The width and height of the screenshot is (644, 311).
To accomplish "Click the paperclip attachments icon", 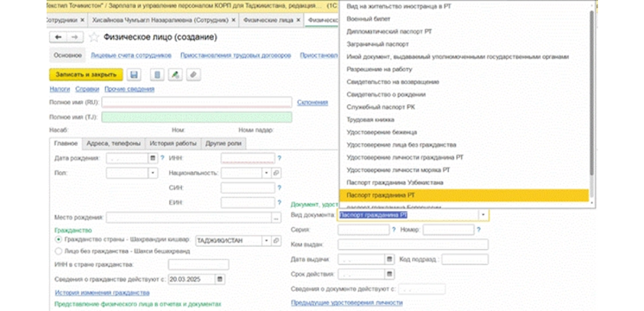I will pos(193,75).
